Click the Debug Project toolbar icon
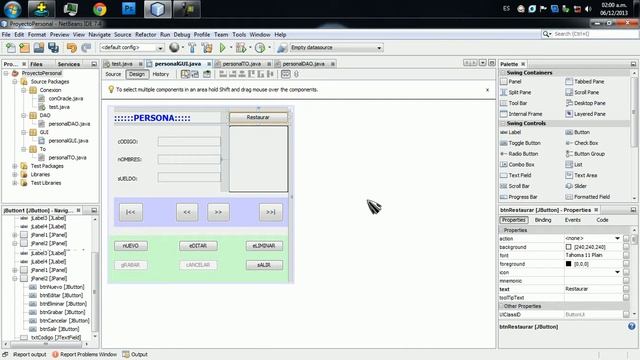The width and height of the screenshot is (640, 360). 241,48
